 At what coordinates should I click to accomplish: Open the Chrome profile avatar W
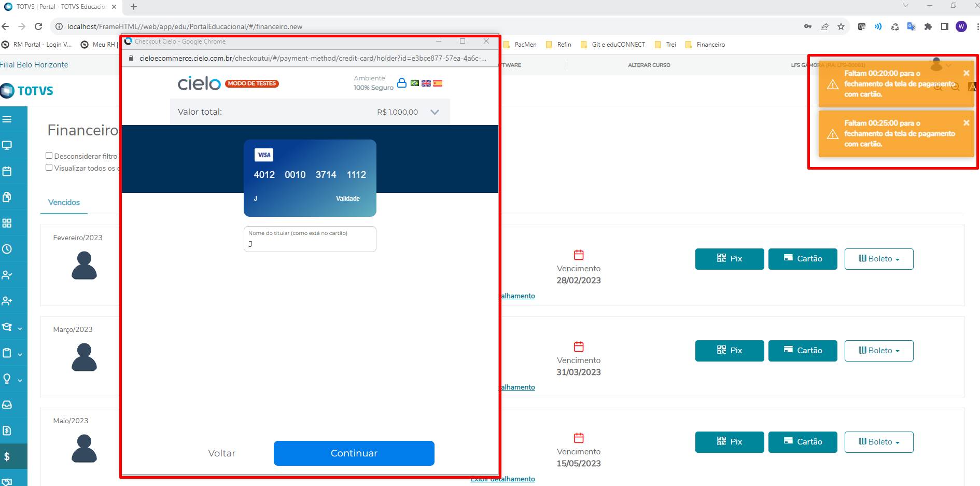[x=961, y=26]
